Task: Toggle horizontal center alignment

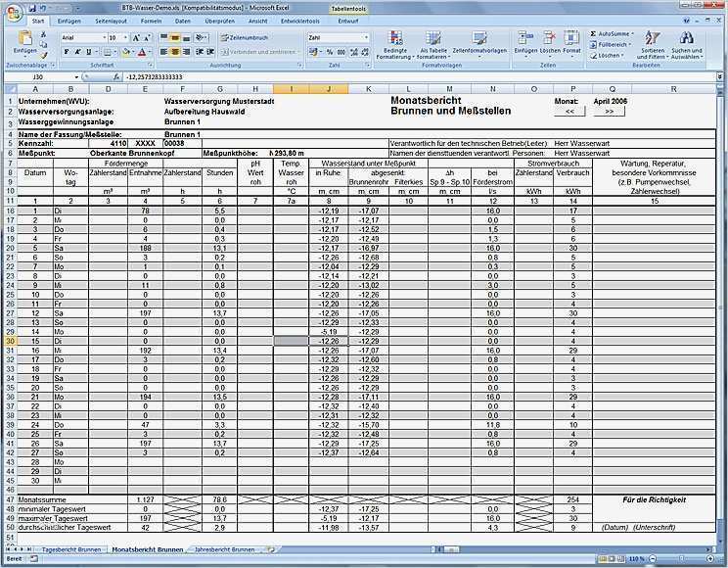Action: (175, 52)
